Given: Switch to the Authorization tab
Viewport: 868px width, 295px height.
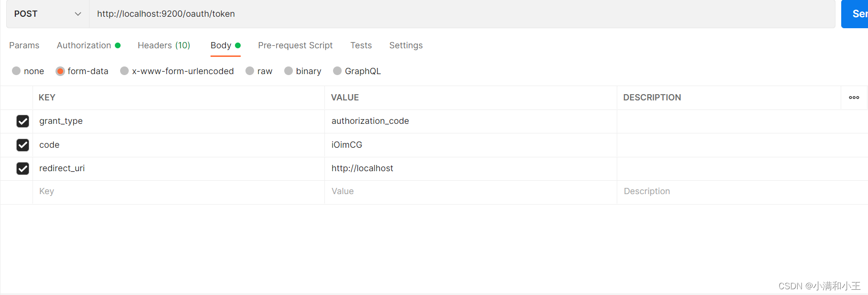Looking at the screenshot, I should pos(89,45).
